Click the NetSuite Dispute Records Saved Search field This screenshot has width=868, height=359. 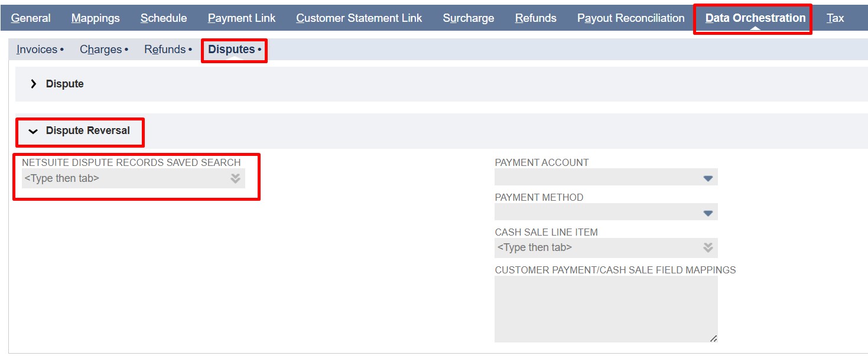pyautogui.click(x=124, y=178)
